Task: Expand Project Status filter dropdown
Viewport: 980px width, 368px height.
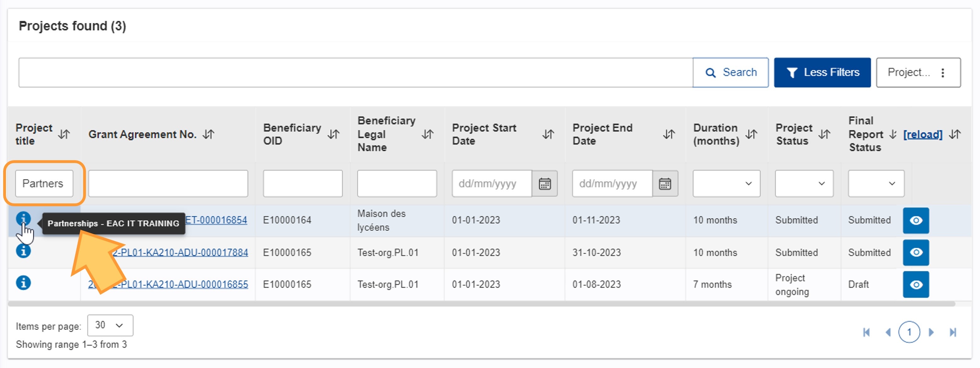Action: tap(804, 184)
